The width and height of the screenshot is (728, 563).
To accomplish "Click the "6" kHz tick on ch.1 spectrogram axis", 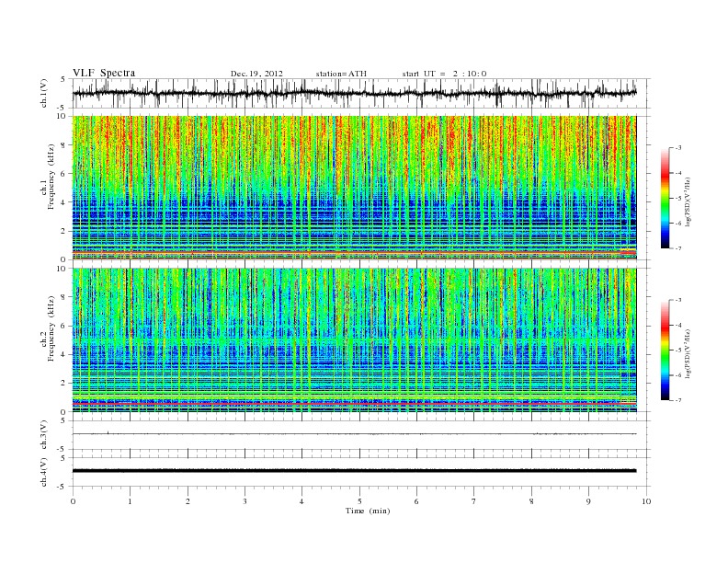I will [64, 174].
